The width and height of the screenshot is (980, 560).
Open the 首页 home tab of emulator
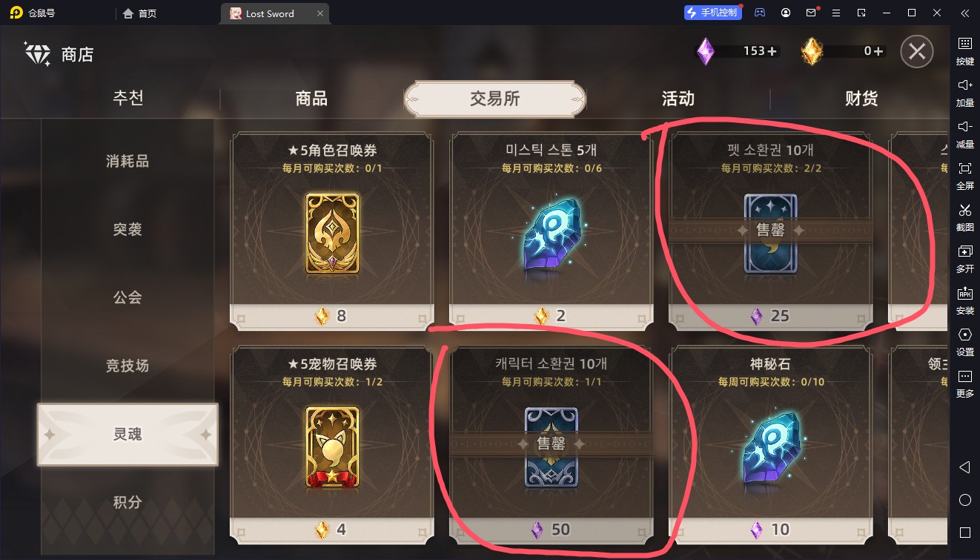point(140,13)
